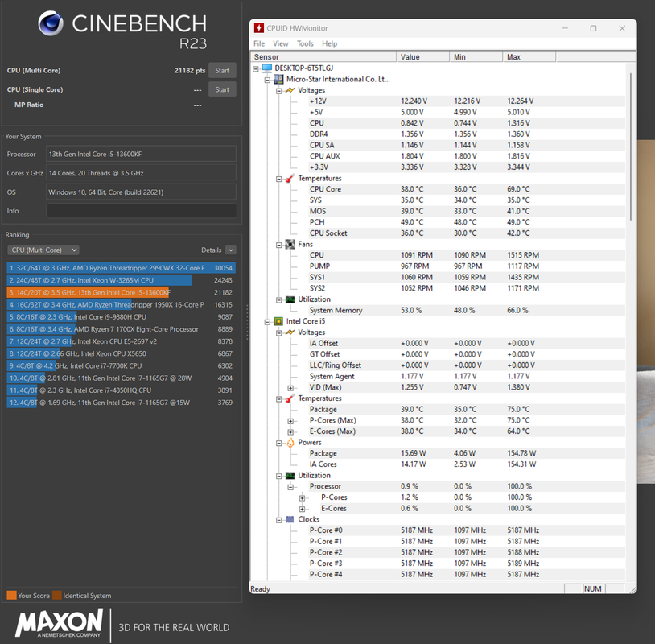Click the Max column header
This screenshot has width=655, height=644.
point(529,57)
